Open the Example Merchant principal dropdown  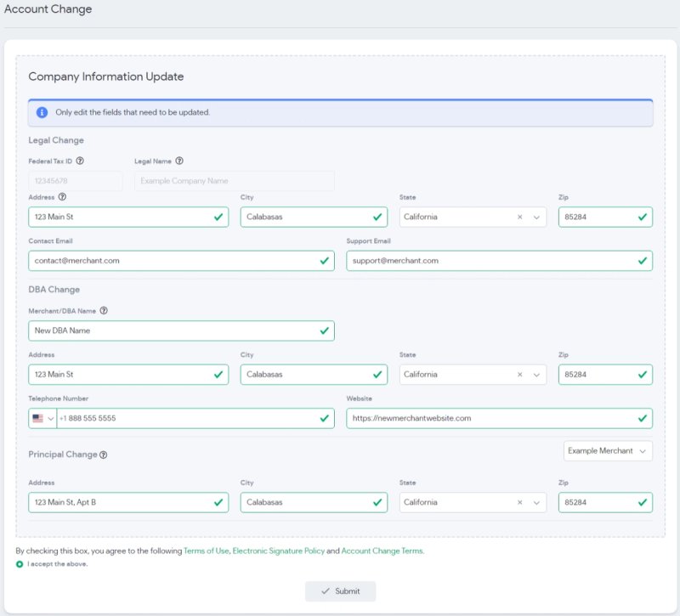(x=608, y=451)
